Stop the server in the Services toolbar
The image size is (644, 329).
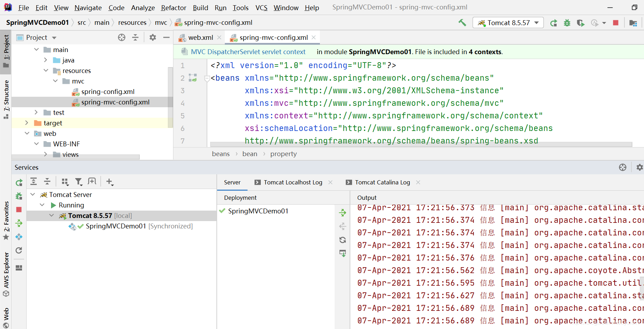(x=19, y=210)
